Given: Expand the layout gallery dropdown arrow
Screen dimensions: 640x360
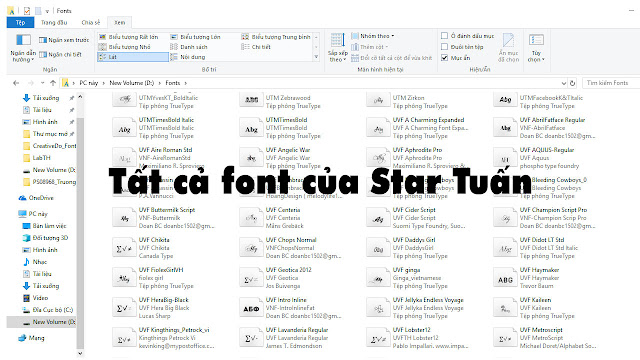Looking at the screenshot, I should [316, 57].
